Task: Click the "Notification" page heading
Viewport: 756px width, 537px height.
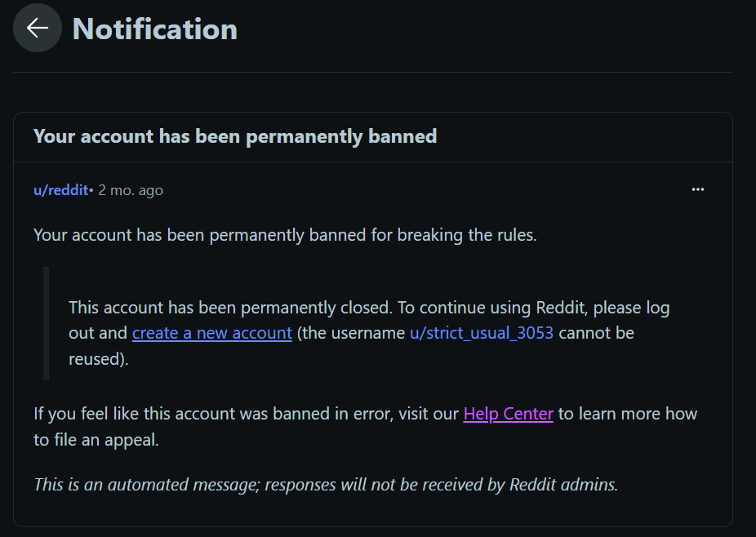Action: [x=155, y=29]
